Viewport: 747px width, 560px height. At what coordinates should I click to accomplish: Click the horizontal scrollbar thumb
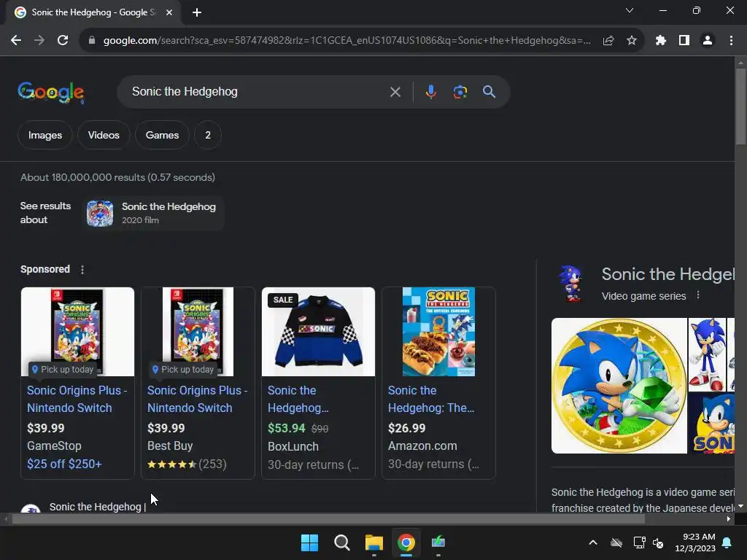pyautogui.click(x=328, y=519)
